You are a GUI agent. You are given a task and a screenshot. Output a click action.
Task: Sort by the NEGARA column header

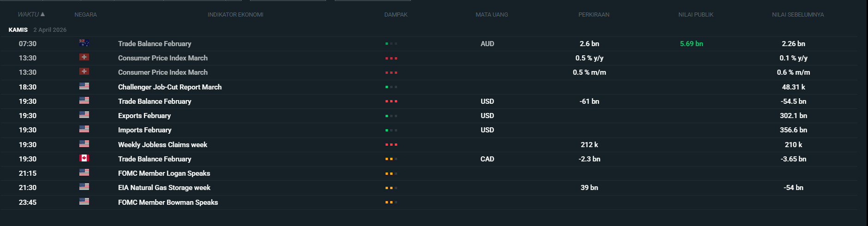[86, 15]
